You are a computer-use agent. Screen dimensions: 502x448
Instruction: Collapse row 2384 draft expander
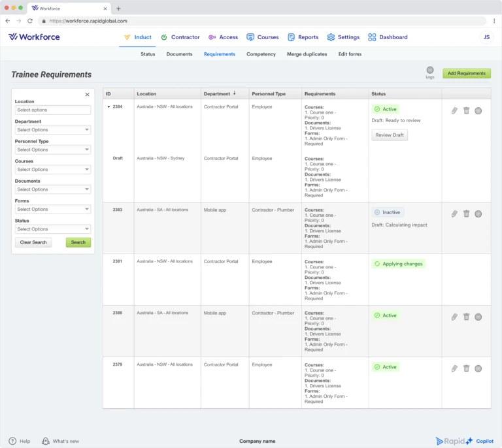pos(109,107)
